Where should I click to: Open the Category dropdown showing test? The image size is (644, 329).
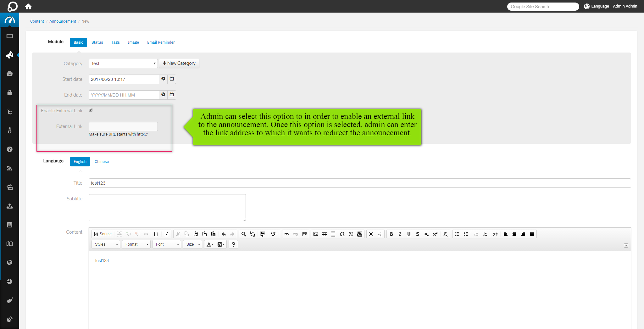click(x=123, y=64)
